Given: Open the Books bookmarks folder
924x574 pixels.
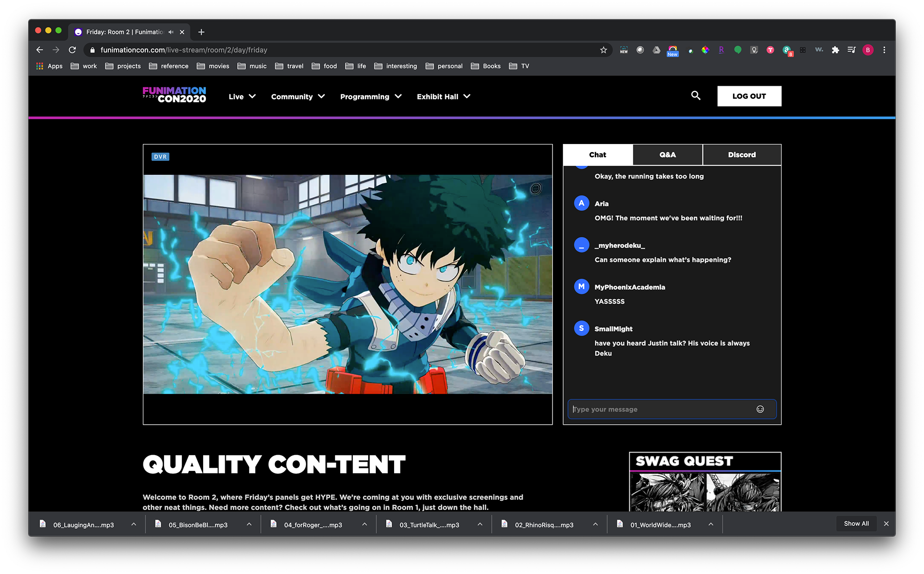Looking at the screenshot, I should 486,66.
